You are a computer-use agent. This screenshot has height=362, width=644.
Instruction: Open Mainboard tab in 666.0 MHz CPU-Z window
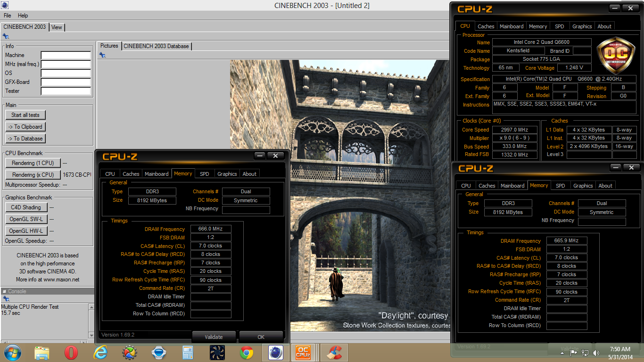tap(157, 174)
